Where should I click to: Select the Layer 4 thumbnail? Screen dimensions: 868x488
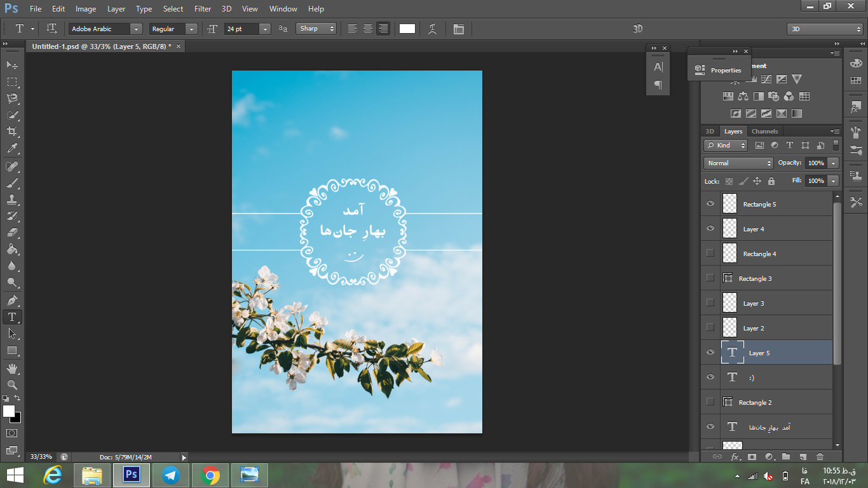pyautogui.click(x=730, y=229)
